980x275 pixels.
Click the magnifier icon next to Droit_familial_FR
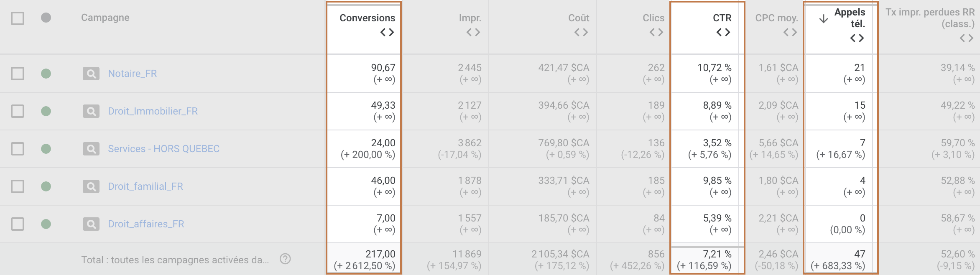(92, 186)
